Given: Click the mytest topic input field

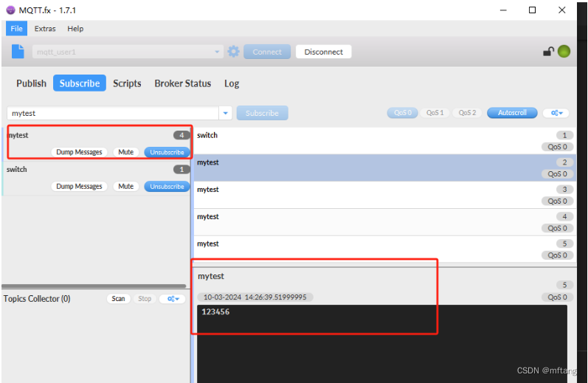Looking at the screenshot, I should [113, 113].
